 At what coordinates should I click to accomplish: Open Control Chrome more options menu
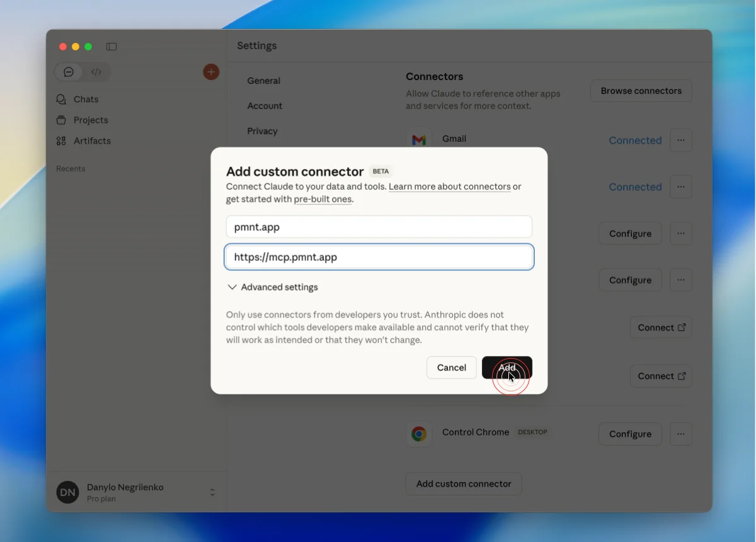(680, 434)
